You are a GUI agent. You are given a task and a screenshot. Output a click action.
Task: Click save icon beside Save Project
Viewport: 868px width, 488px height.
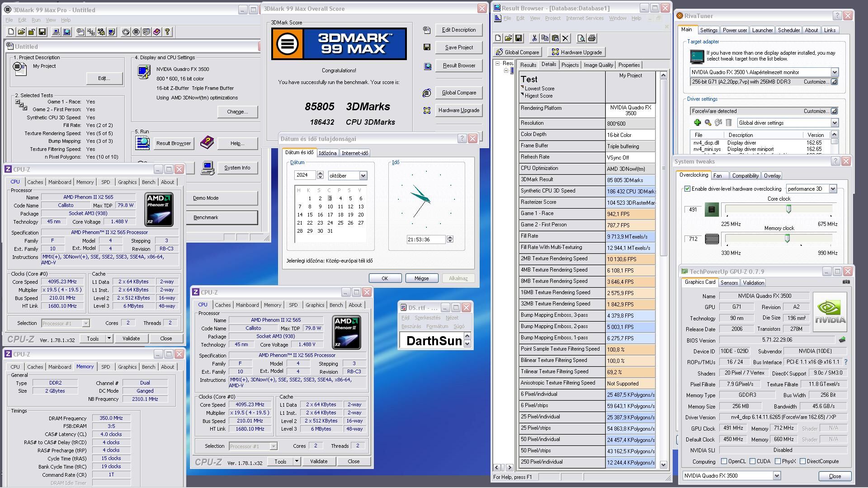427,47
